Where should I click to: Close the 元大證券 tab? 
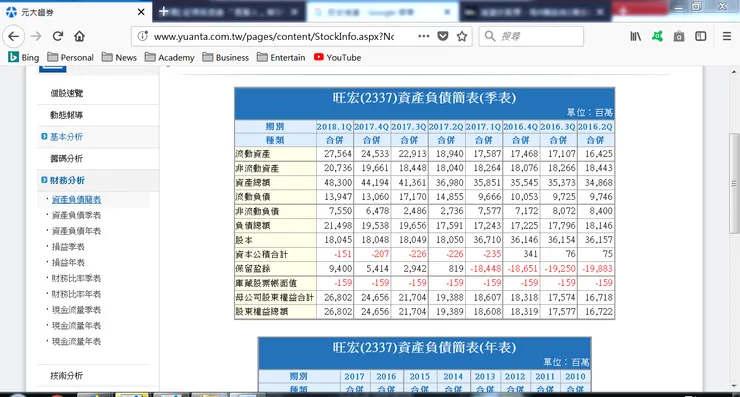click(x=141, y=12)
